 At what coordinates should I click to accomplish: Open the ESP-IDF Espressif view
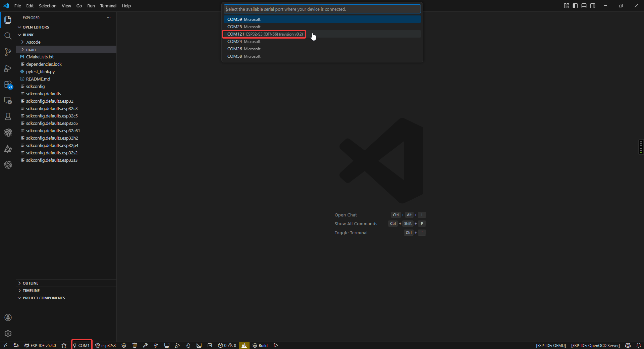pyautogui.click(x=8, y=133)
